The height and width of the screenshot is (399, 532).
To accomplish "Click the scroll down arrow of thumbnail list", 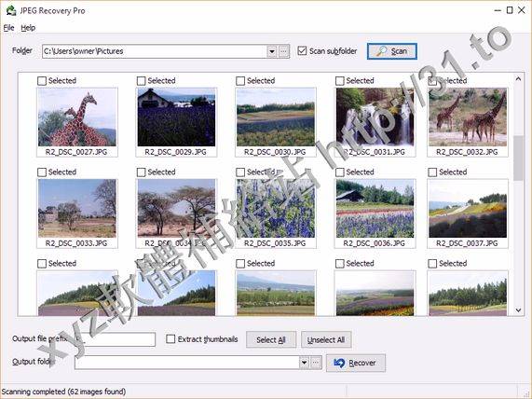I will tap(518, 310).
